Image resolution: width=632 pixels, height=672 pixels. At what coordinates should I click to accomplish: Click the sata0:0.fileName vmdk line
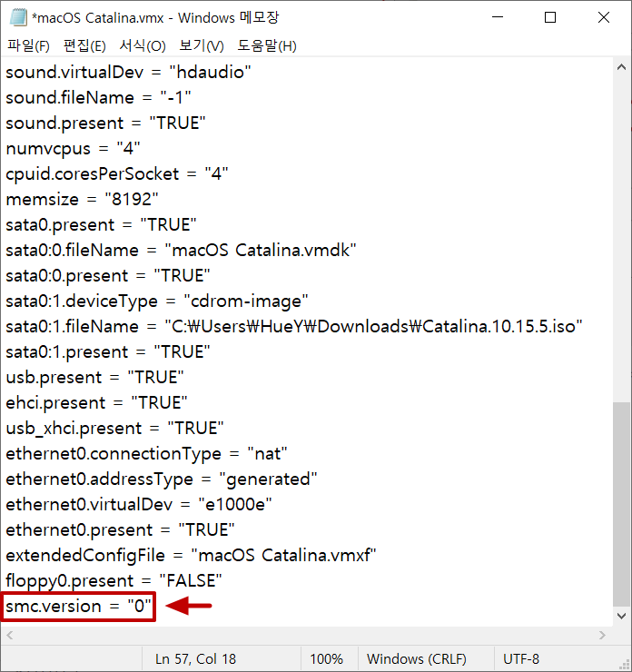[x=181, y=251]
